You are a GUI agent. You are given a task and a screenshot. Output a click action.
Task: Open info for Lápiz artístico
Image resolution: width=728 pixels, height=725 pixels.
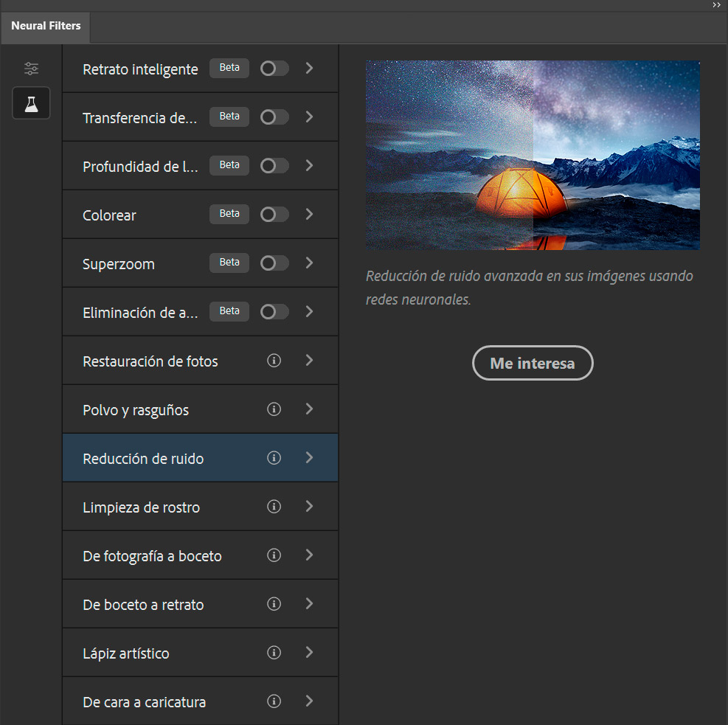coord(274,652)
